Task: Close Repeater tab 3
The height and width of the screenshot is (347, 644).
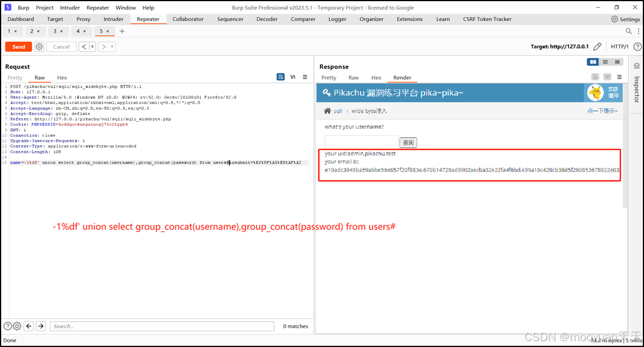Action: [62, 31]
